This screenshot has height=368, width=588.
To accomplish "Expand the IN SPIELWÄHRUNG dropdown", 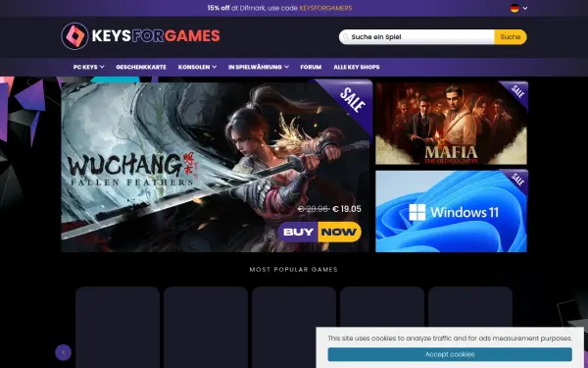I will click(x=259, y=67).
